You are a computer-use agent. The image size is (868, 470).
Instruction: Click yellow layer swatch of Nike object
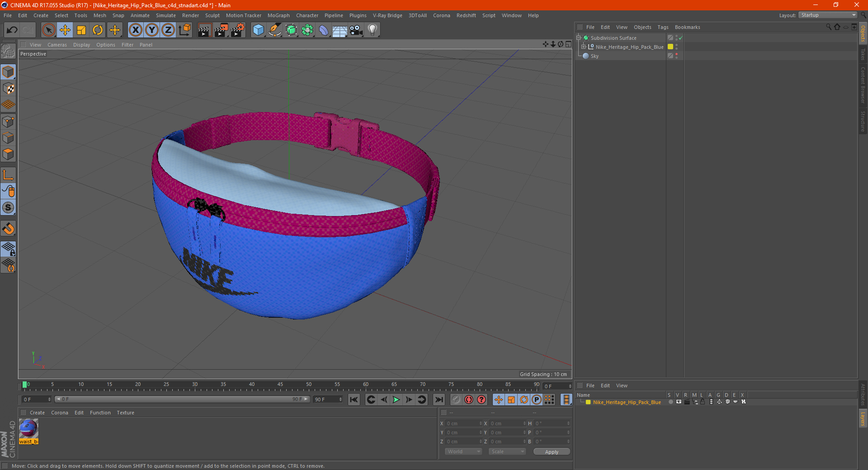(670, 47)
